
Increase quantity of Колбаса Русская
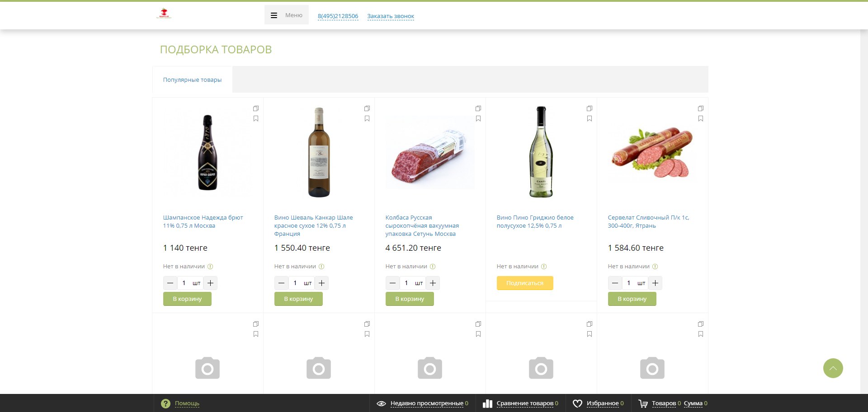(x=433, y=283)
